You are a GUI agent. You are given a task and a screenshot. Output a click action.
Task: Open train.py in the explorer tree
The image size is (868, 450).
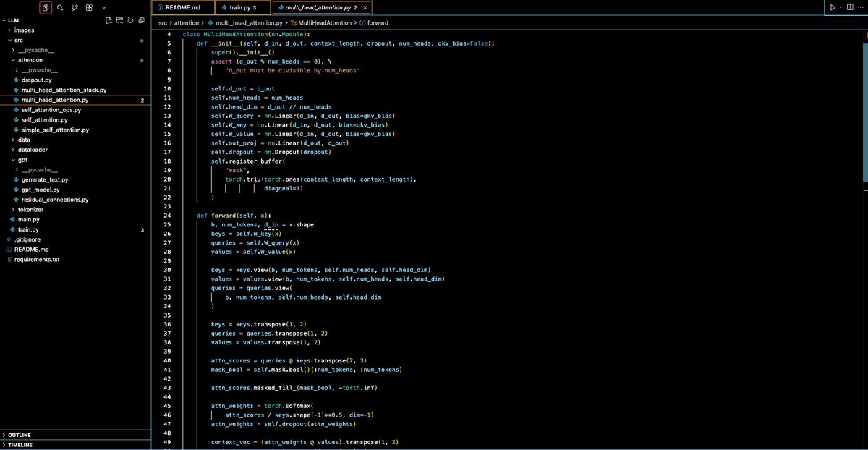[75, 229]
